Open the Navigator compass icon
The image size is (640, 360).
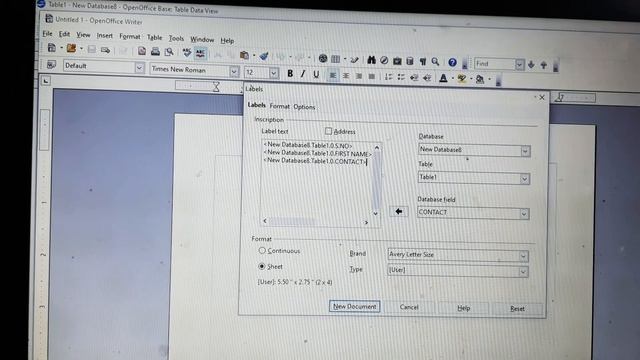tap(384, 60)
